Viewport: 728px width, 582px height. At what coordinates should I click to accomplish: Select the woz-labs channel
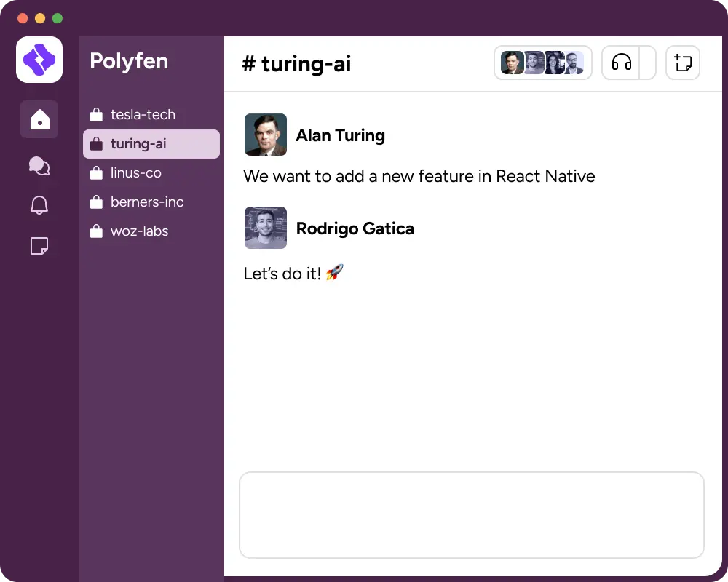click(x=139, y=231)
